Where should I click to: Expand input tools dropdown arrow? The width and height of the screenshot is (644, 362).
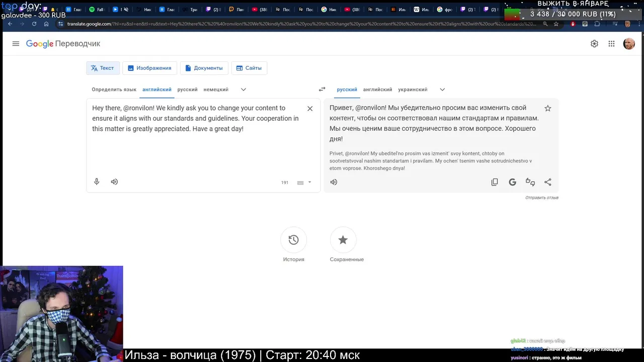pyautogui.click(x=309, y=183)
